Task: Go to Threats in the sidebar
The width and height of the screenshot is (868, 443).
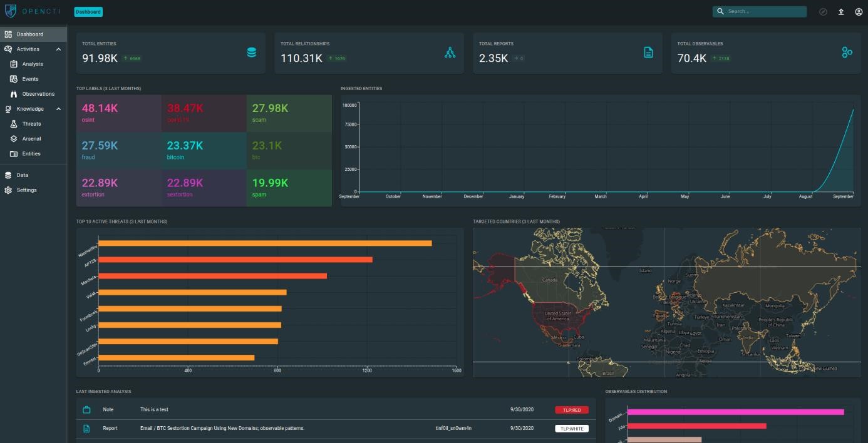Action: click(31, 124)
